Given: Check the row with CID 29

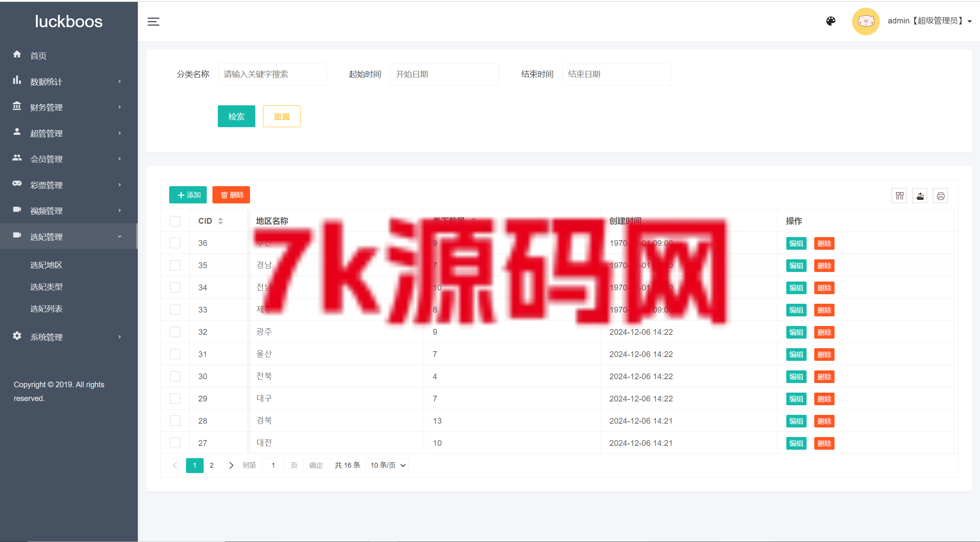Looking at the screenshot, I should click(175, 399).
